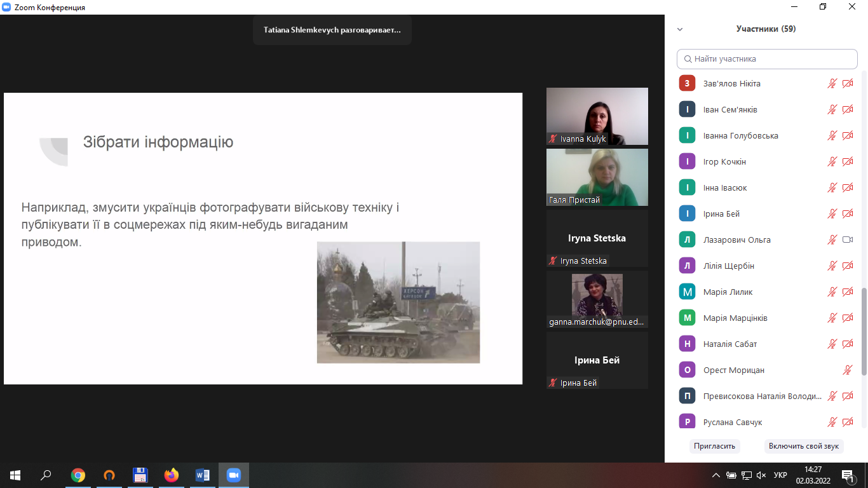
Task: Toggle the system volume mute icon in the tray
Action: pos(761,475)
